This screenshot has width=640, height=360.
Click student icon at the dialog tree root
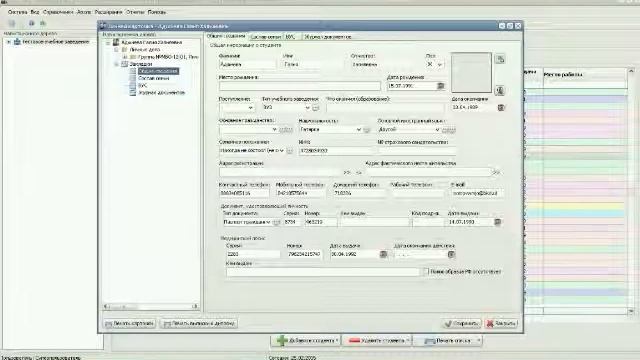point(116,42)
